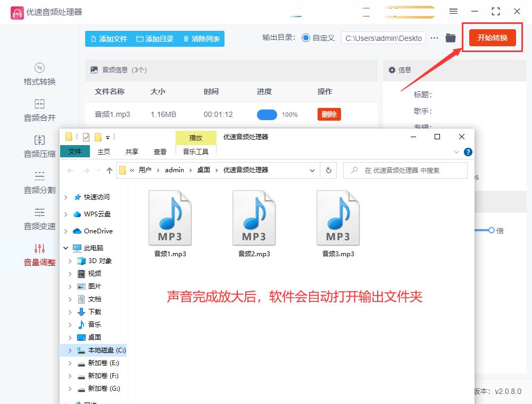Select 新加卷 (E:) in the navigation tree
The width and height of the screenshot is (532, 404).
(103, 363)
